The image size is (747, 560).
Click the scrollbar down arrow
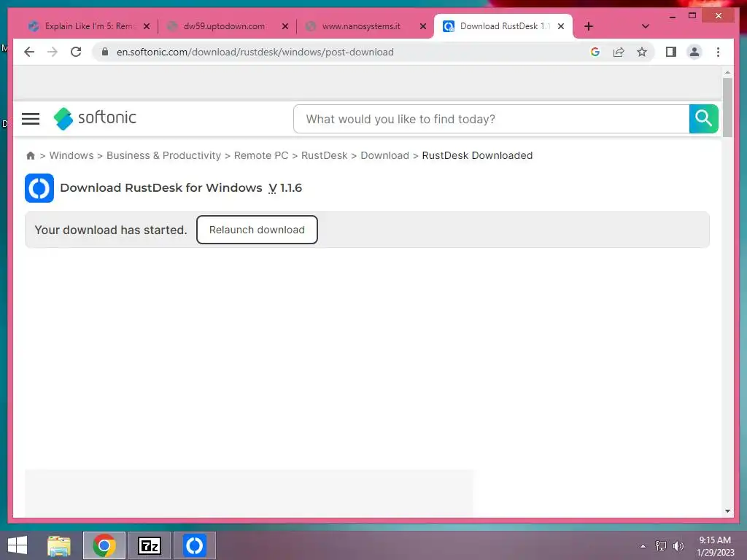[x=727, y=511]
